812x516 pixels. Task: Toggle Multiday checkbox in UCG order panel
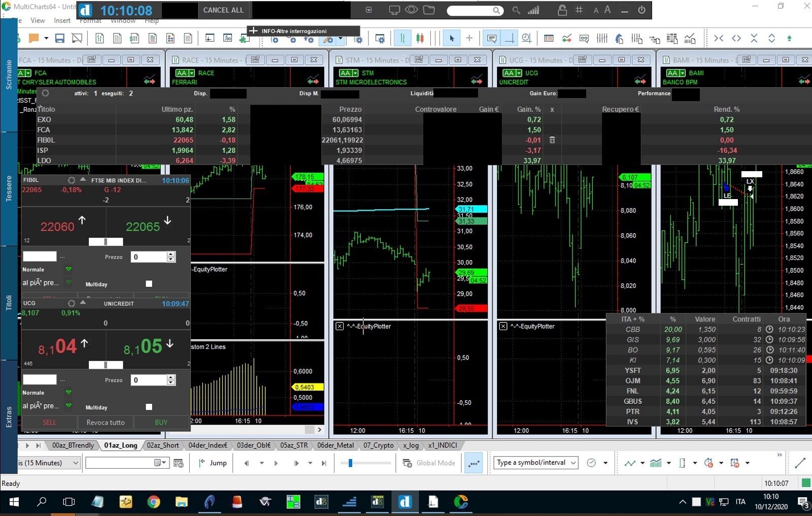[149, 407]
